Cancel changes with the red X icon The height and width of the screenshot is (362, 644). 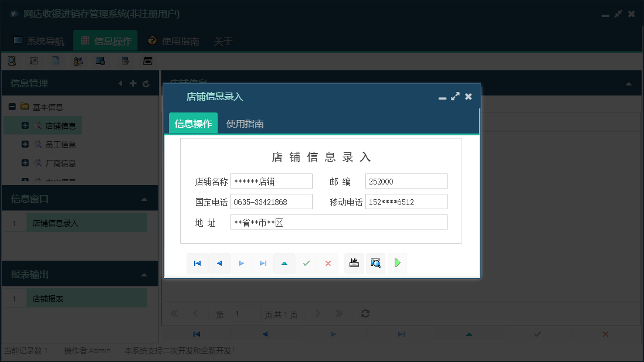tap(328, 263)
